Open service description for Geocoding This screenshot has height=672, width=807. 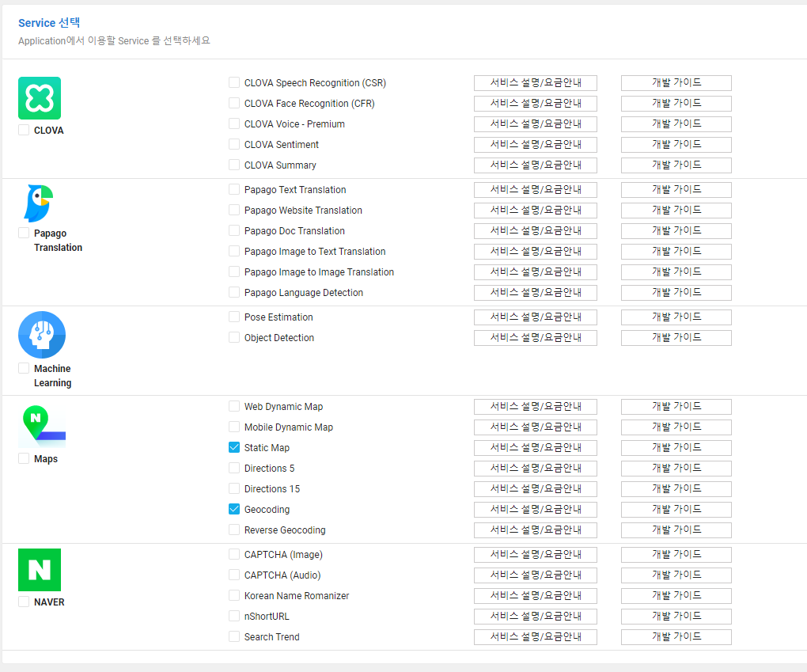(x=536, y=510)
